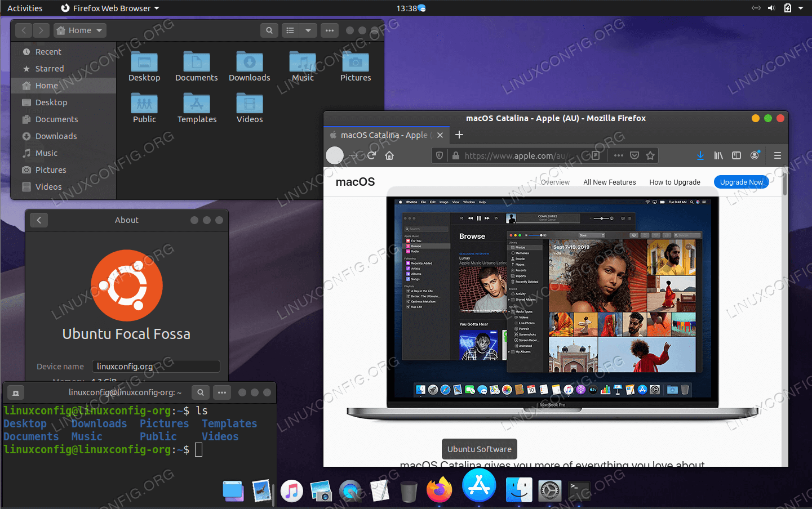Toggle Firefox sidebars icon
This screenshot has width=812, height=509.
[736, 155]
